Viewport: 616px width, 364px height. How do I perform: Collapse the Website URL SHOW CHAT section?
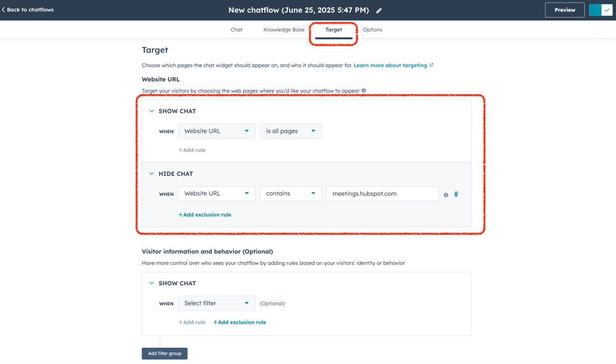pos(152,111)
